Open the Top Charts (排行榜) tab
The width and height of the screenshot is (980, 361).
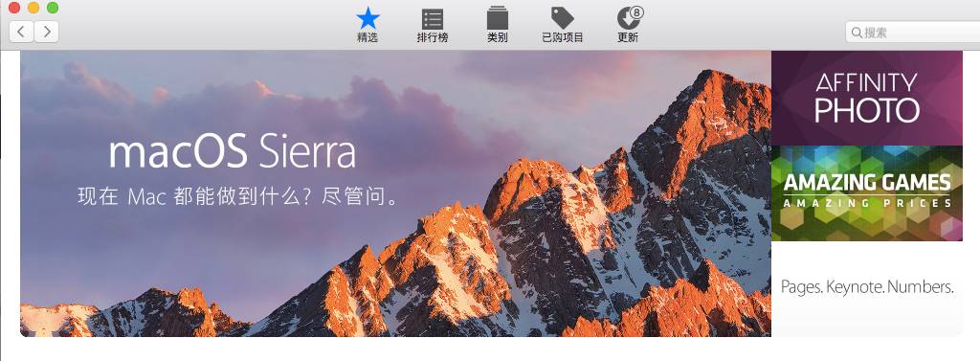click(433, 25)
